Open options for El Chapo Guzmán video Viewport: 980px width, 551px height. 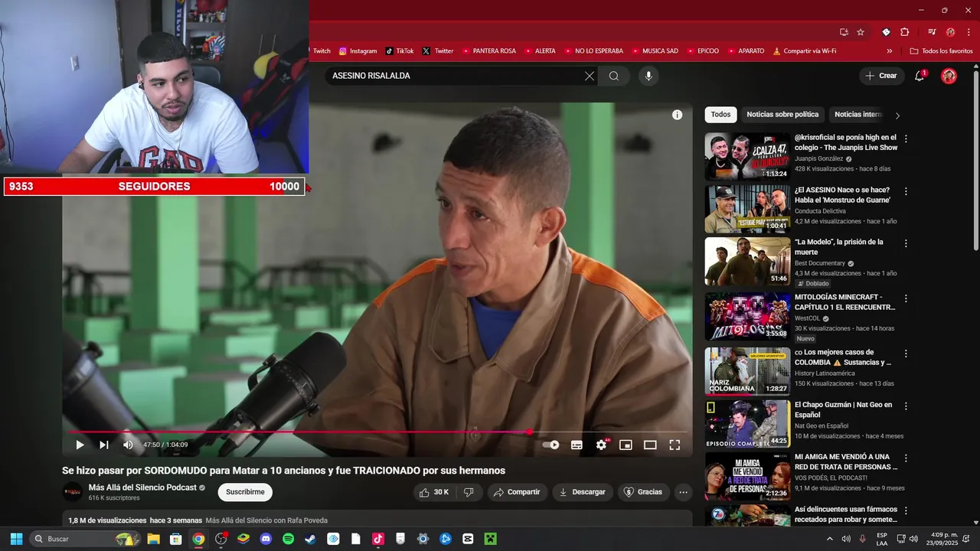(x=906, y=406)
